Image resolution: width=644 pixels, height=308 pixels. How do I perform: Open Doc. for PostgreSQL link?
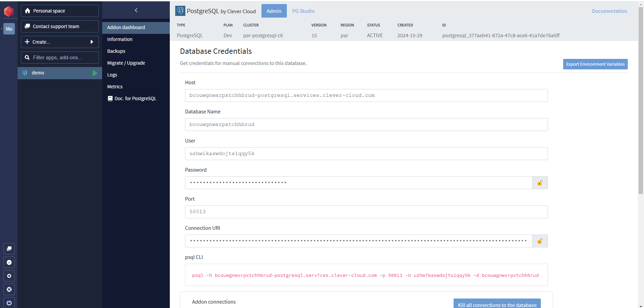(x=136, y=98)
